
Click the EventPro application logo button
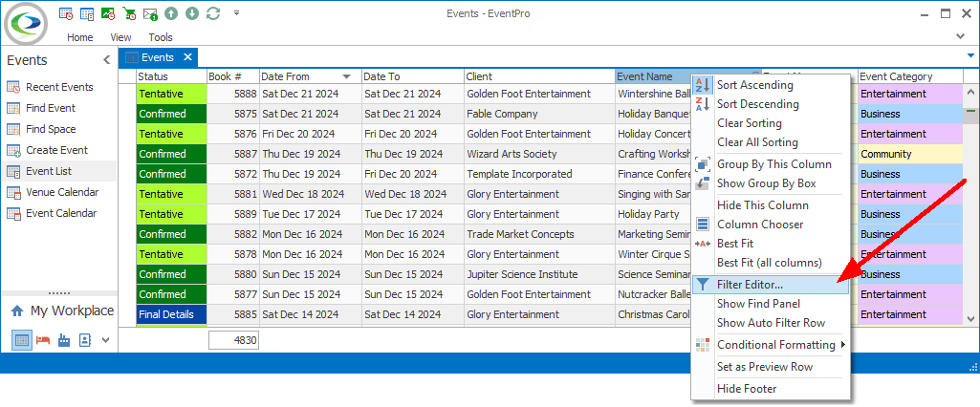pyautogui.click(x=26, y=24)
